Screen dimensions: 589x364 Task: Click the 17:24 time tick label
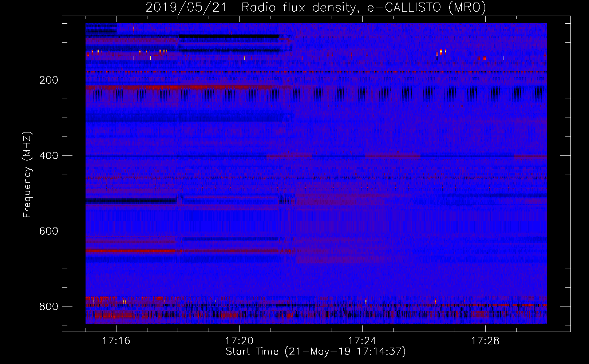362,341
